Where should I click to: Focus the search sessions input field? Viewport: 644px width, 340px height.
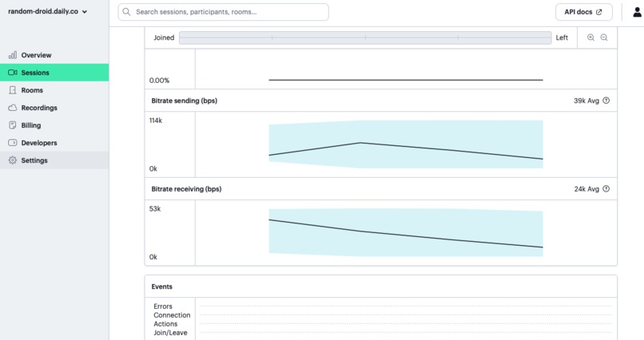click(x=224, y=12)
